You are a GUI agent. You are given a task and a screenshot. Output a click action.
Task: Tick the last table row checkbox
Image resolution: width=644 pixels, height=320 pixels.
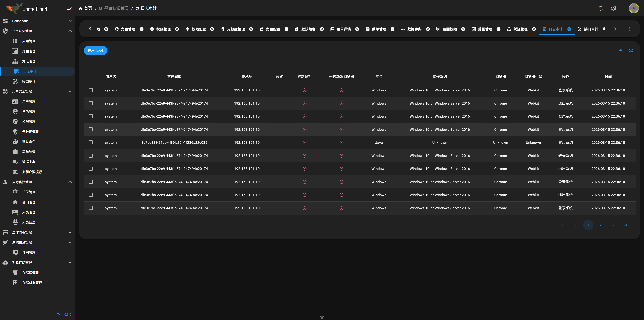(x=91, y=208)
